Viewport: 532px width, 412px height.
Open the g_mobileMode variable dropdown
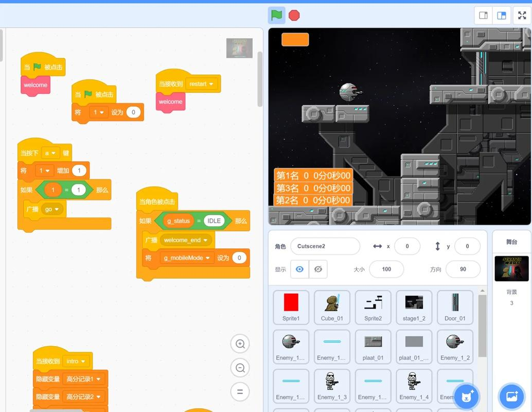pyautogui.click(x=187, y=258)
